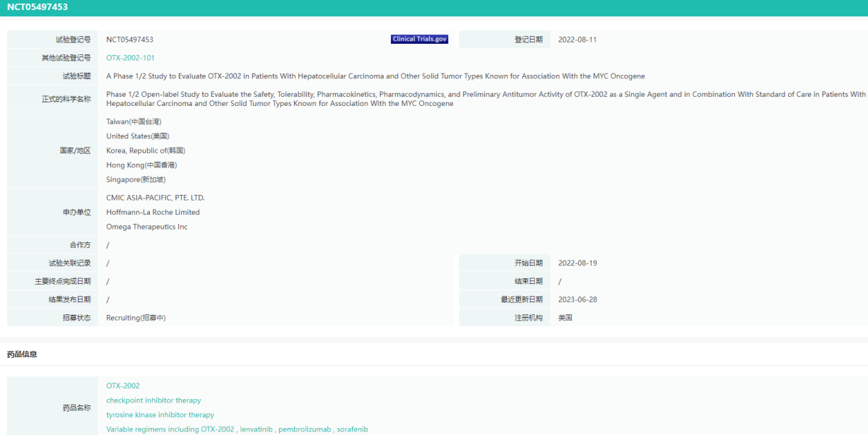868x435 pixels.
Task: Open the OTX-2002-101 registration link
Action: (x=131, y=58)
